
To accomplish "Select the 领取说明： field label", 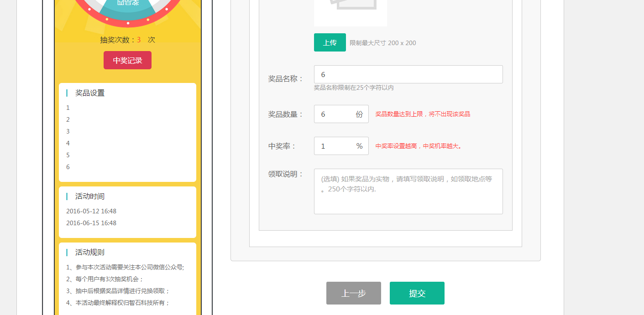I will (286, 174).
